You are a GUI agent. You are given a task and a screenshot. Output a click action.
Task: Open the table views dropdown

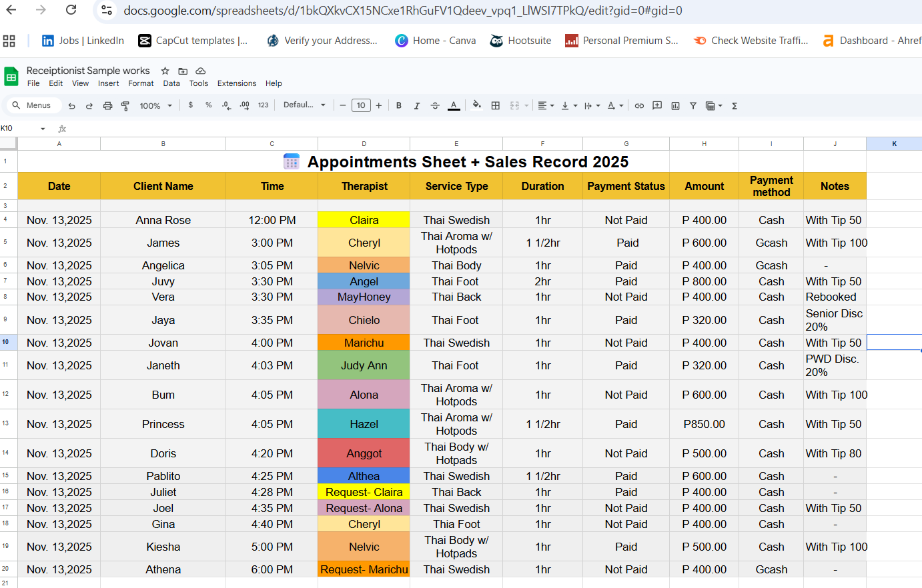(714, 105)
